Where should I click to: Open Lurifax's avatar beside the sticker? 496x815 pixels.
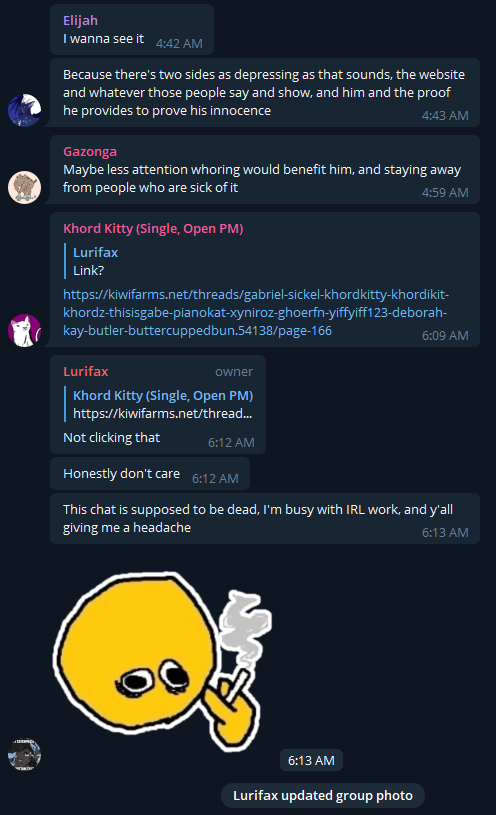pos(24,754)
